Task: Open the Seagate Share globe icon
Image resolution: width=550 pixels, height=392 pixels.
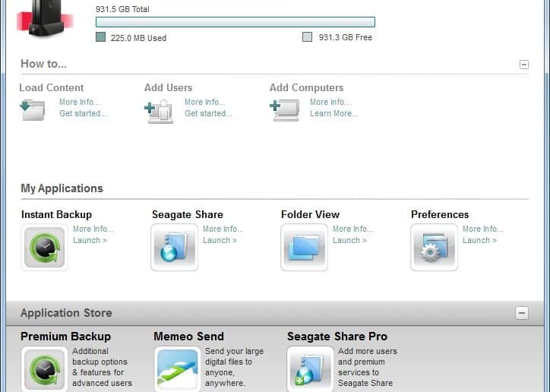Action: (174, 247)
